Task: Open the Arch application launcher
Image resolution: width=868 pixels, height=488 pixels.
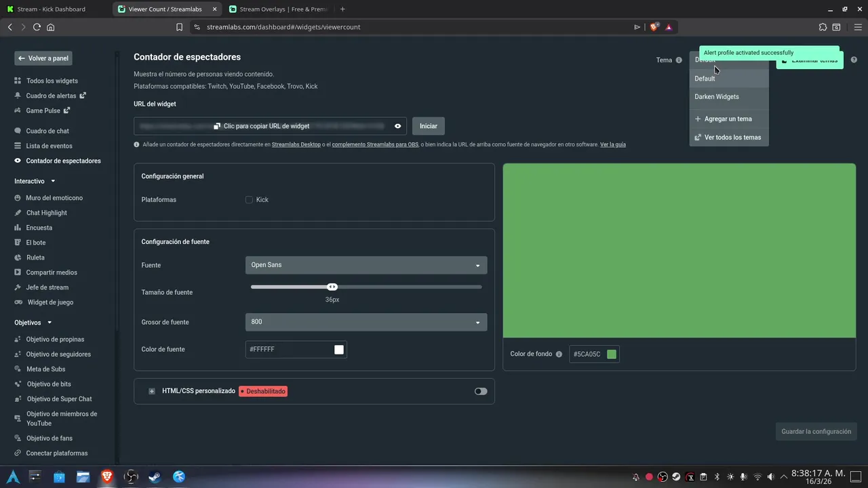Action: click(x=12, y=476)
